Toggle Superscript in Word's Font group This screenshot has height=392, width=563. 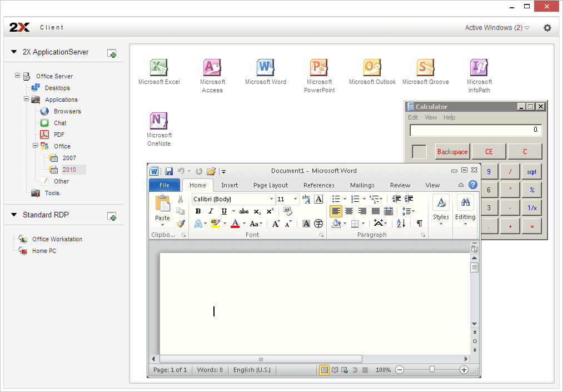point(270,211)
